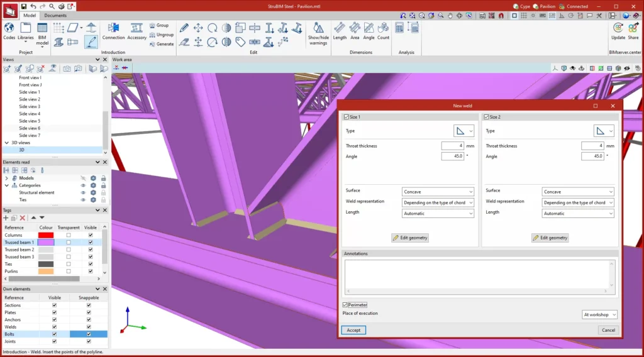The width and height of the screenshot is (644, 357).
Task: Click the Connection tool icon
Action: 114,29
